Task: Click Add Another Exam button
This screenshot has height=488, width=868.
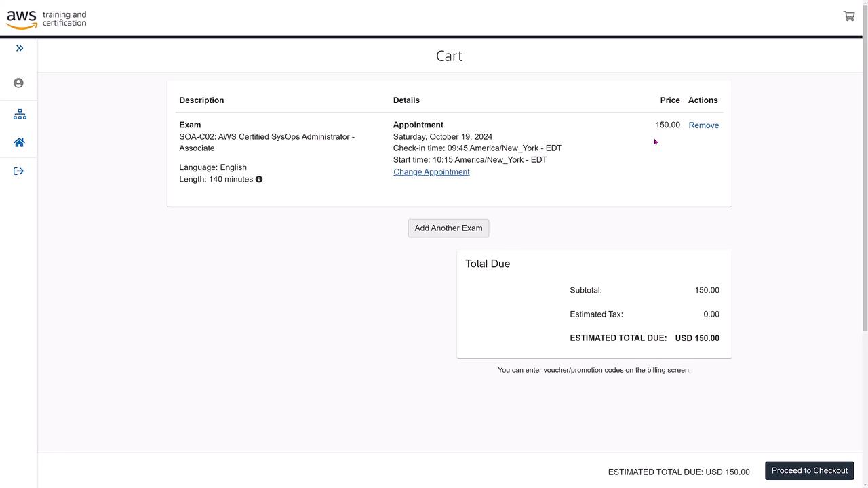Action: 448,228
